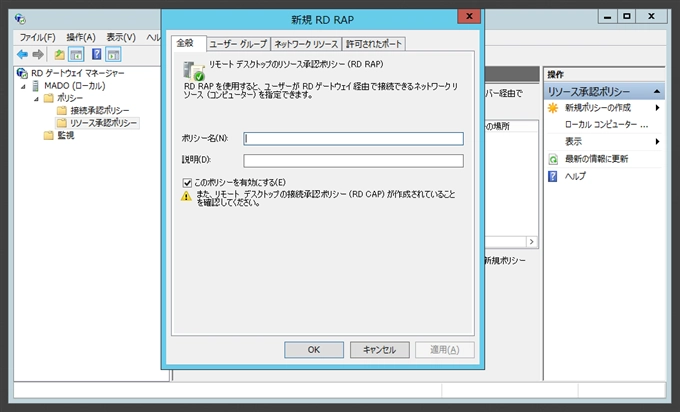Screen dimensions: 680x412
Task: Click 最新の情報に更新 action
Action: [x=596, y=159]
